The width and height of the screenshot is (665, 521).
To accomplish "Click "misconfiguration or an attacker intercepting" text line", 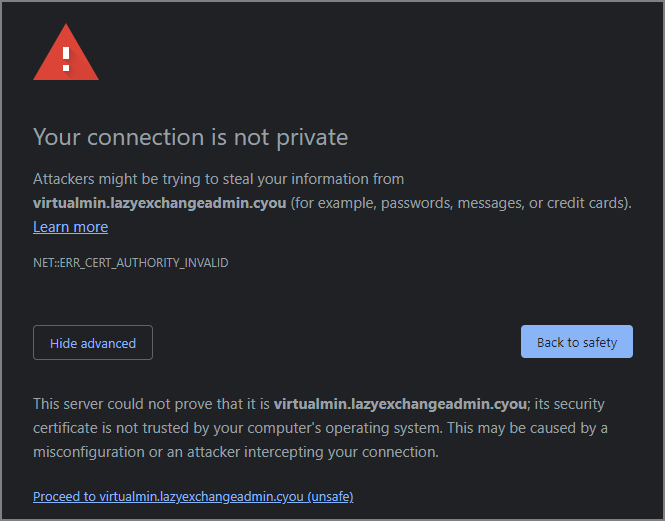I will 236,452.
